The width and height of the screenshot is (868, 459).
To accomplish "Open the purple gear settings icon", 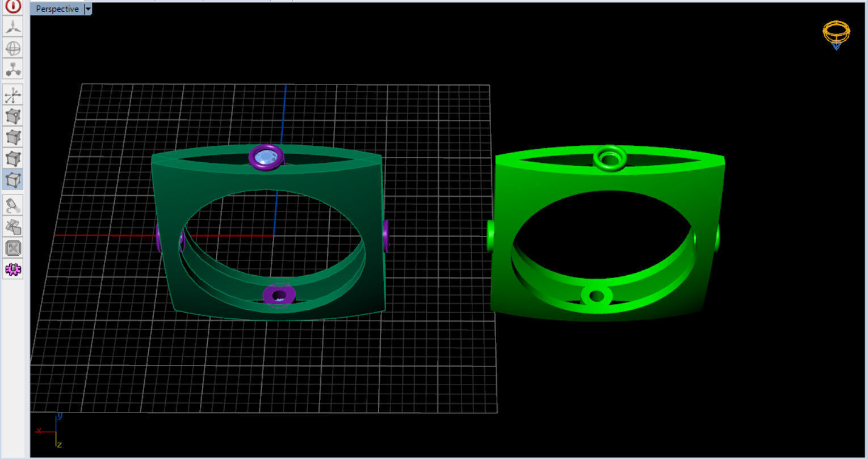I will click(x=13, y=269).
